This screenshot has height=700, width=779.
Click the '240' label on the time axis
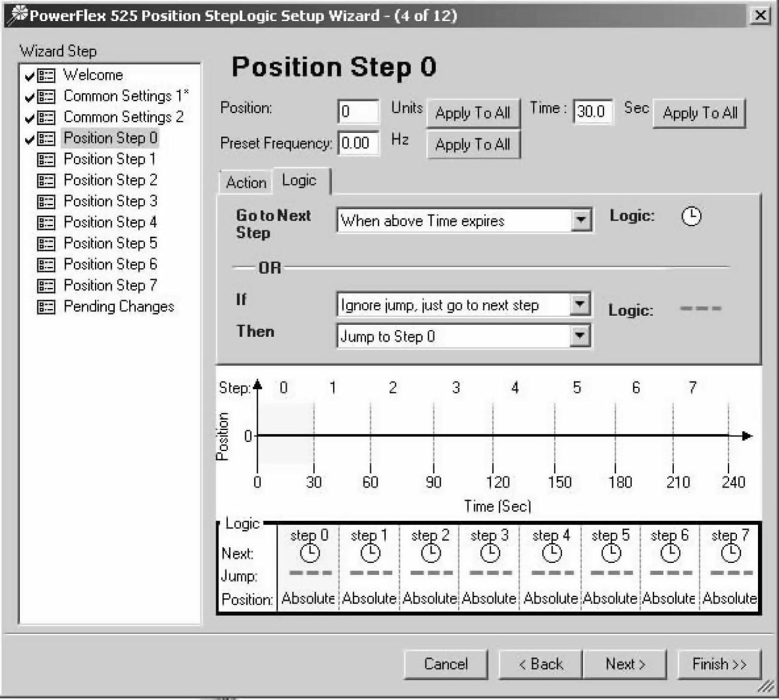click(733, 482)
